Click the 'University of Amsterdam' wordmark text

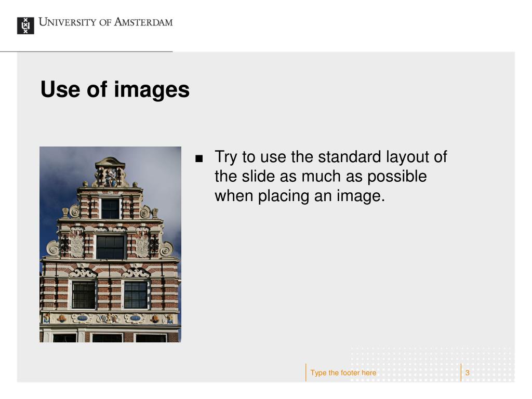[105, 22]
